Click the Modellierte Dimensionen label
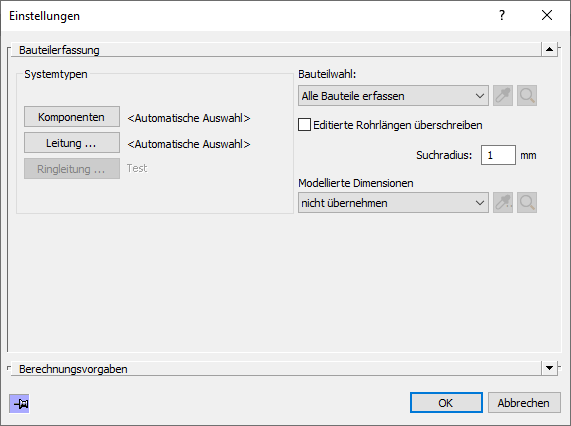This screenshot has width=571, height=426. 356,183
